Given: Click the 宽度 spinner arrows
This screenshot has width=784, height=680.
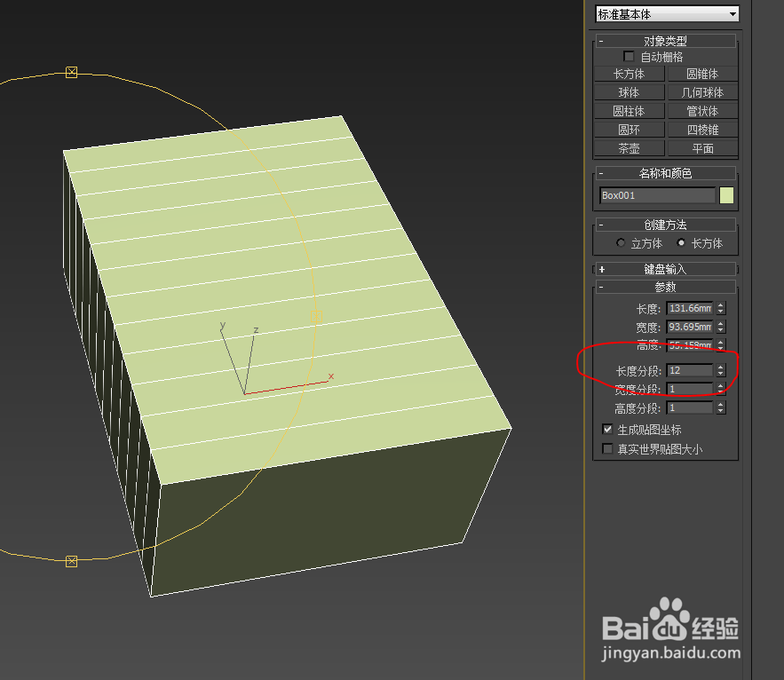Looking at the screenshot, I should [x=720, y=327].
